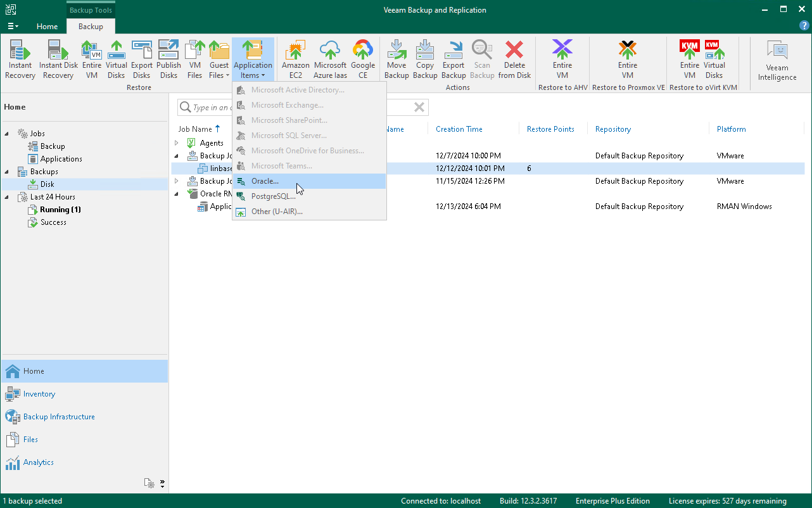Restore to Google CE
Viewport: 812px width, 508px height.
pyautogui.click(x=363, y=60)
